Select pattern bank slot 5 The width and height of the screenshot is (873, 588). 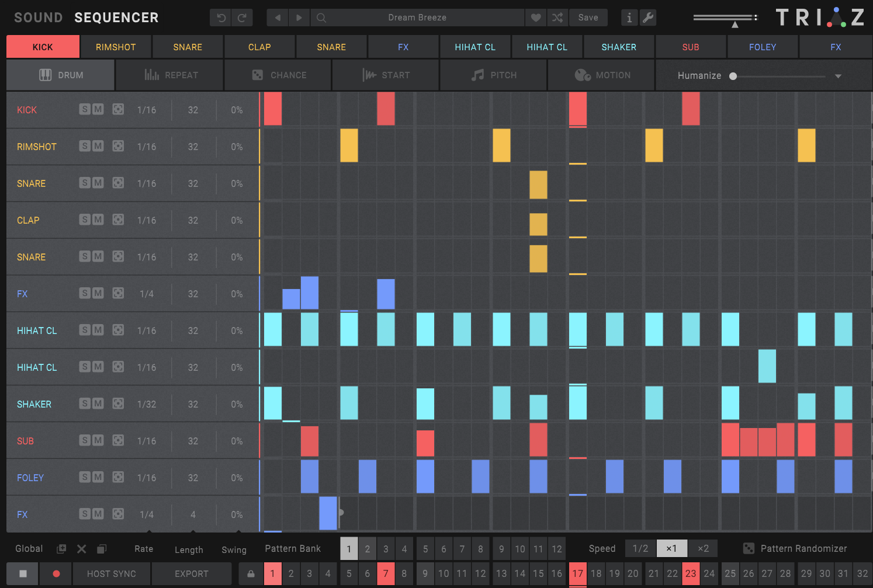click(425, 549)
